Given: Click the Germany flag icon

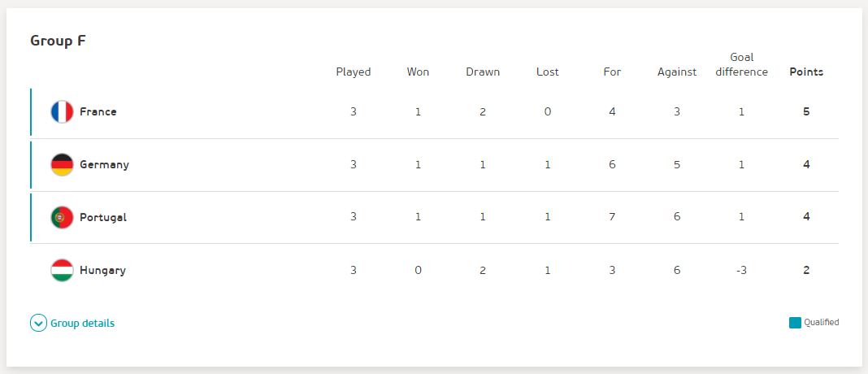Looking at the screenshot, I should pos(62,164).
